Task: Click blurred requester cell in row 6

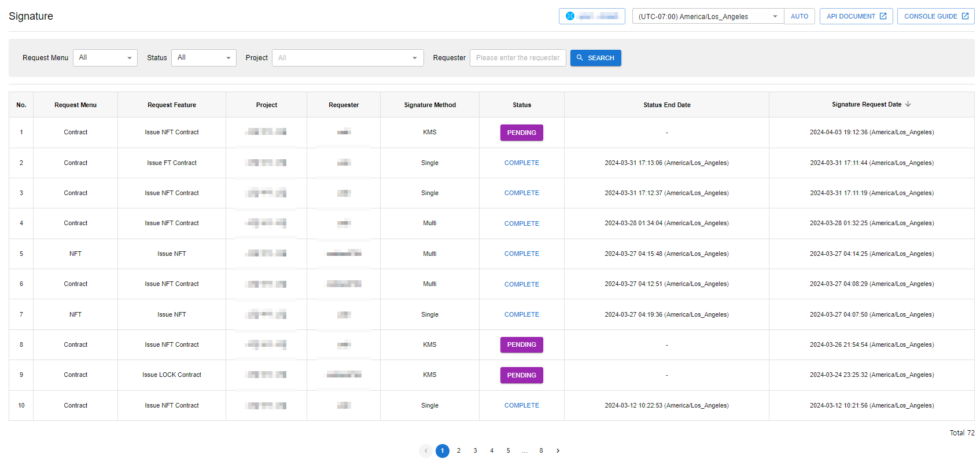Action: pos(344,284)
